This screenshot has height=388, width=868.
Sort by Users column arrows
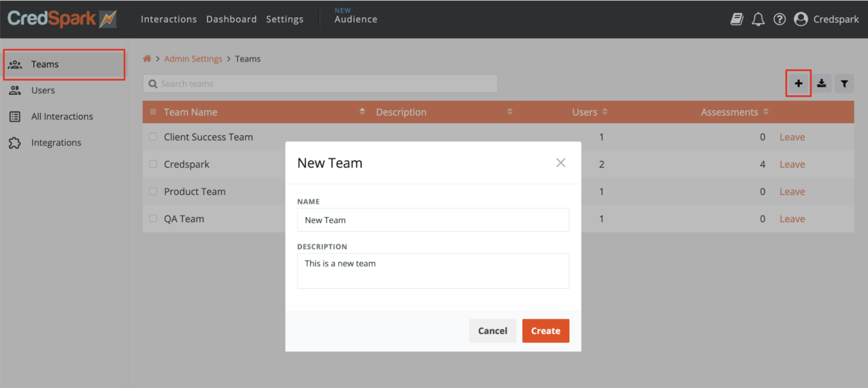[605, 112]
